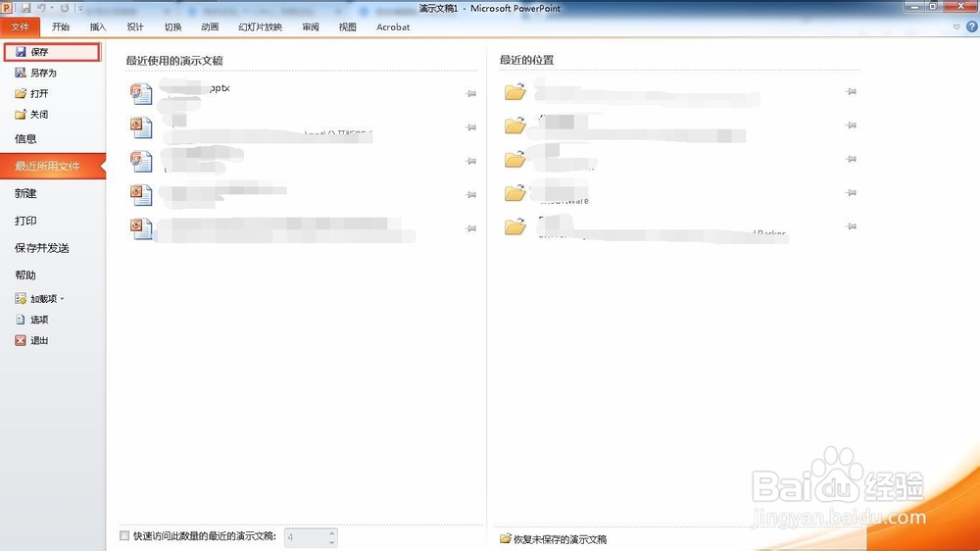Image resolution: width=980 pixels, height=551 pixels.
Task: Open the fourth recent presentation file icon
Action: pos(140,195)
